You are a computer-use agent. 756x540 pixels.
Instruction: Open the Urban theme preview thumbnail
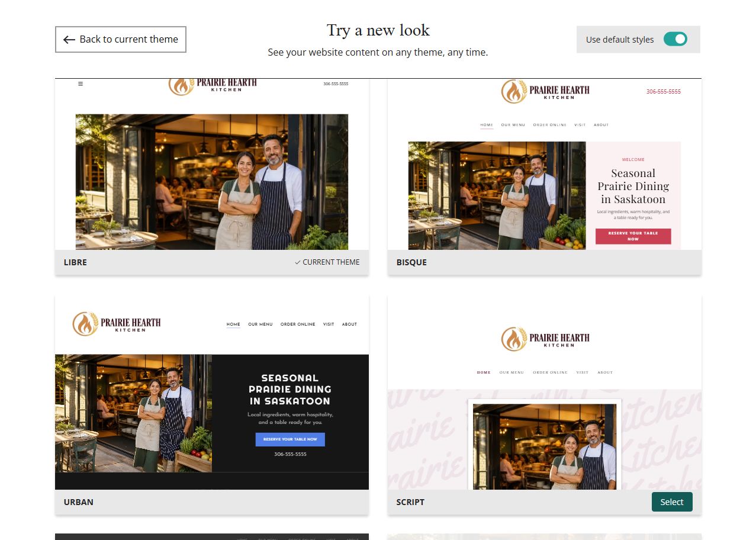212,392
